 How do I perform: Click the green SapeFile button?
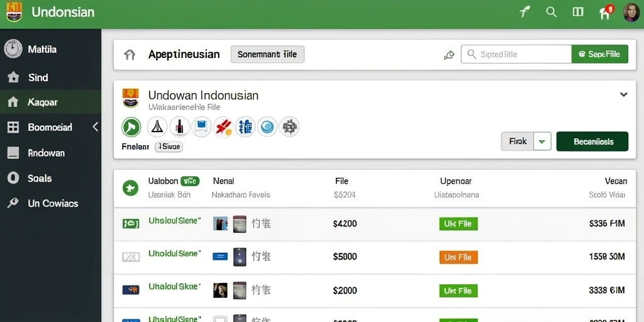point(599,54)
